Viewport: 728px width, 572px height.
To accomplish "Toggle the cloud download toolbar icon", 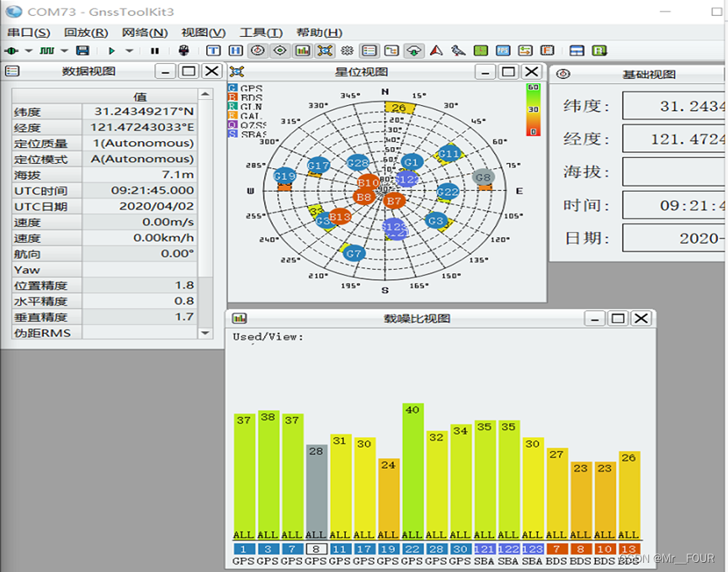I will point(414,50).
